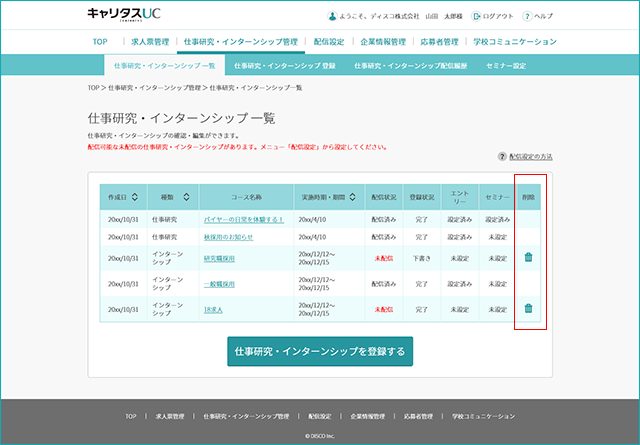Viewport: 640px width, 445px height.
Task: Click the キャリタスUC logo
Action: 124,14
